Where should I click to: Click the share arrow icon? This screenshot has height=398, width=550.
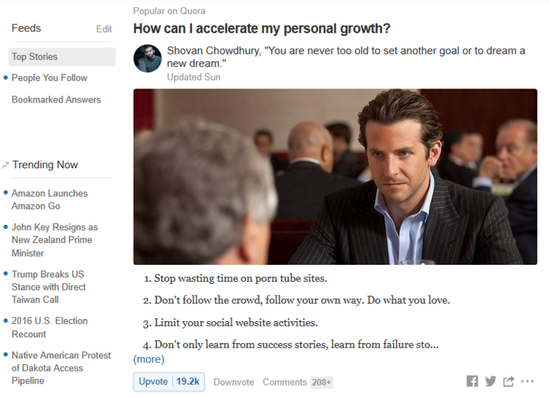[509, 381]
